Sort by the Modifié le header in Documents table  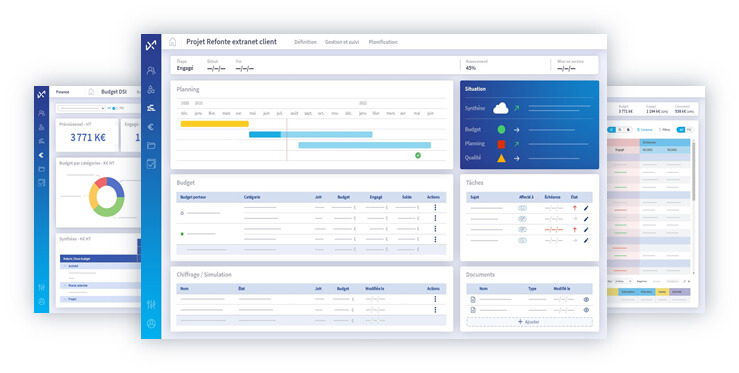click(562, 289)
